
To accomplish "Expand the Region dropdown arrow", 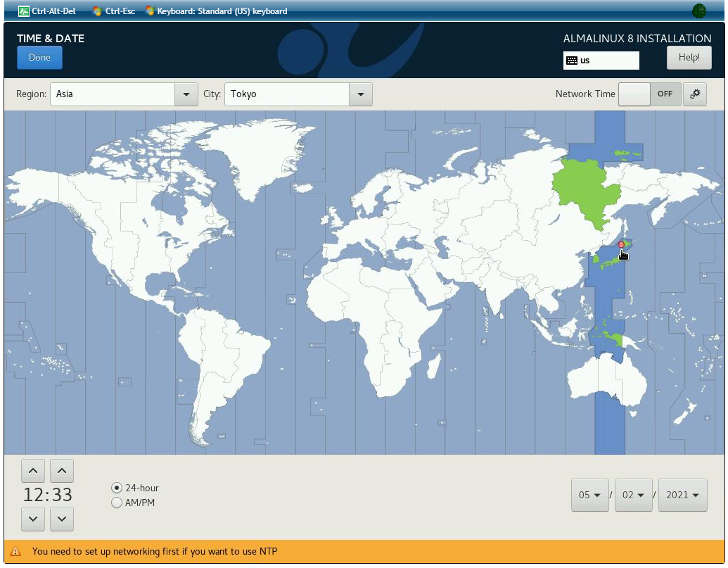I will point(186,94).
